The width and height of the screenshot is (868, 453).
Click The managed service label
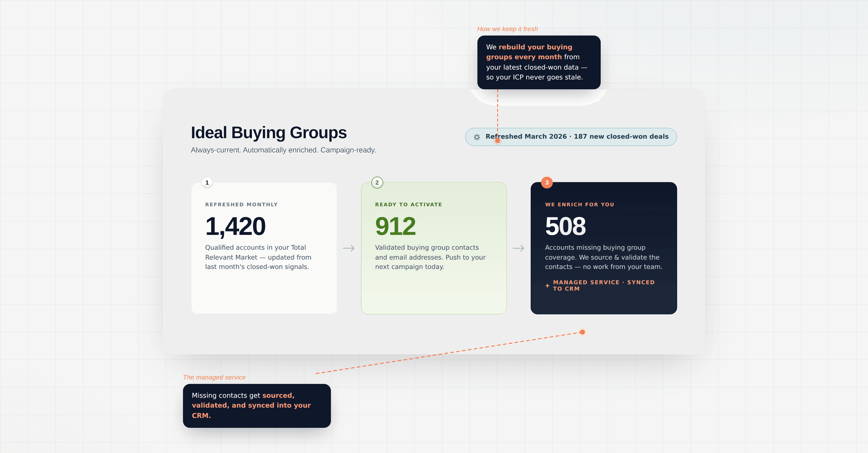pos(214,377)
